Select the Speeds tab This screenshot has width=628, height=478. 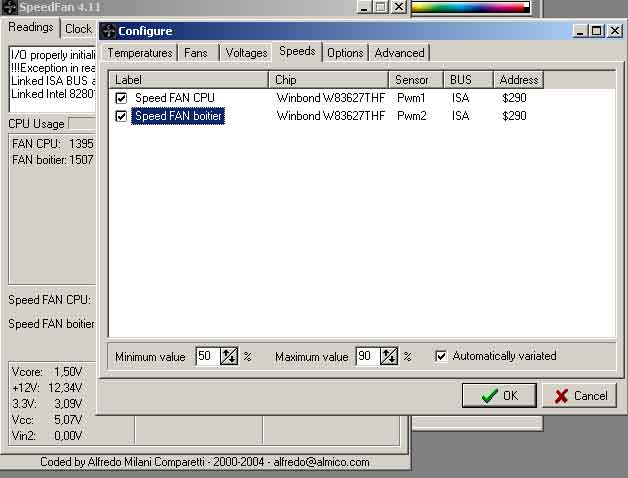coord(297,51)
